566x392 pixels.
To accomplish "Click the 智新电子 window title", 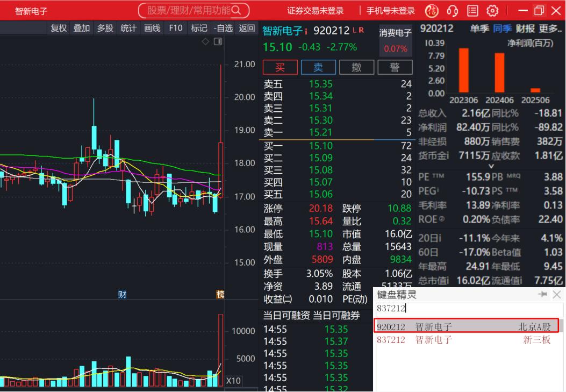I will [x=31, y=11].
